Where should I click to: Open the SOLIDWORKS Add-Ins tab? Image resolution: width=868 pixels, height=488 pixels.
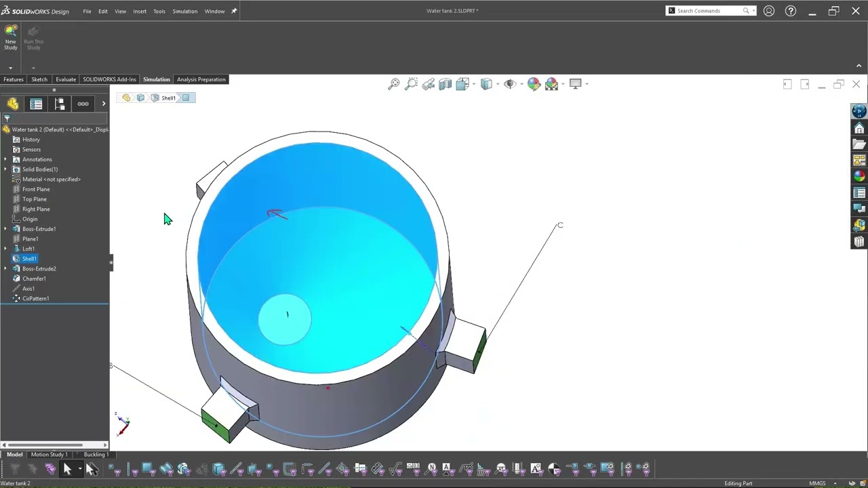click(109, 79)
